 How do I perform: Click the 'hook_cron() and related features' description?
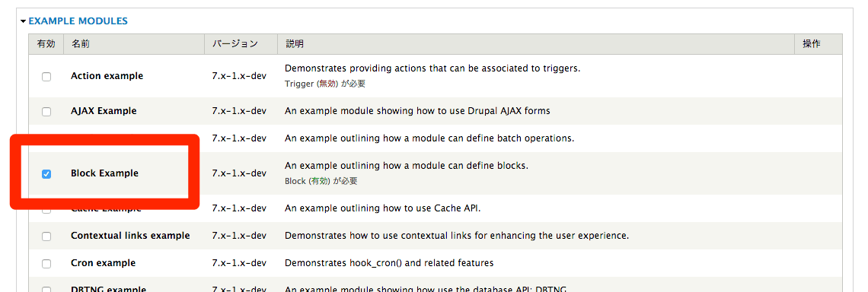[x=389, y=262]
